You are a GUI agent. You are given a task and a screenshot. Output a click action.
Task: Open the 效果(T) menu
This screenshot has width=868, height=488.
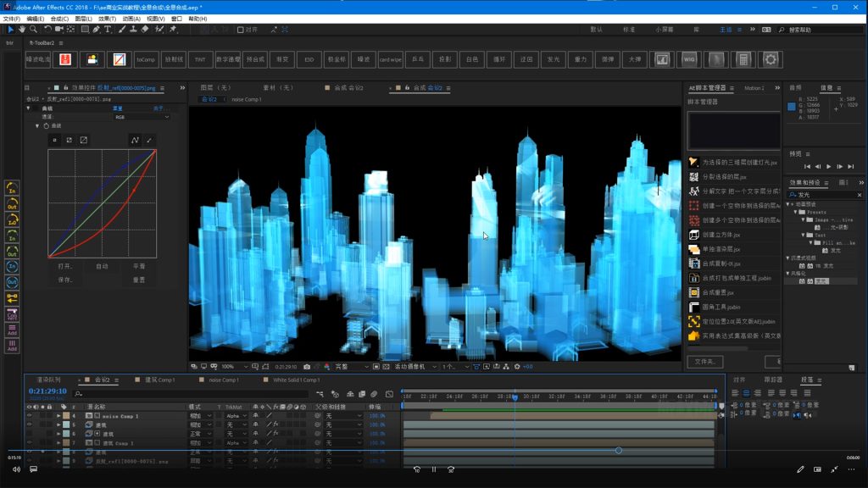pyautogui.click(x=107, y=19)
